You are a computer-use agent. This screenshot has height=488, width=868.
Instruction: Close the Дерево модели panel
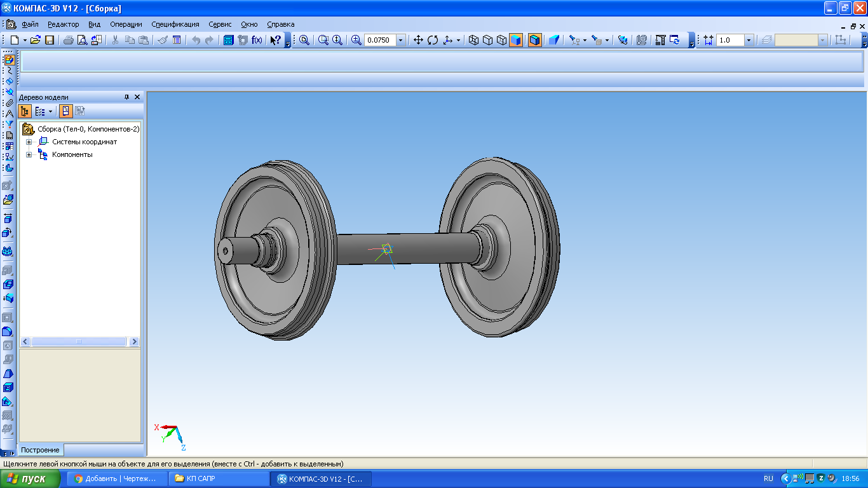coord(137,97)
